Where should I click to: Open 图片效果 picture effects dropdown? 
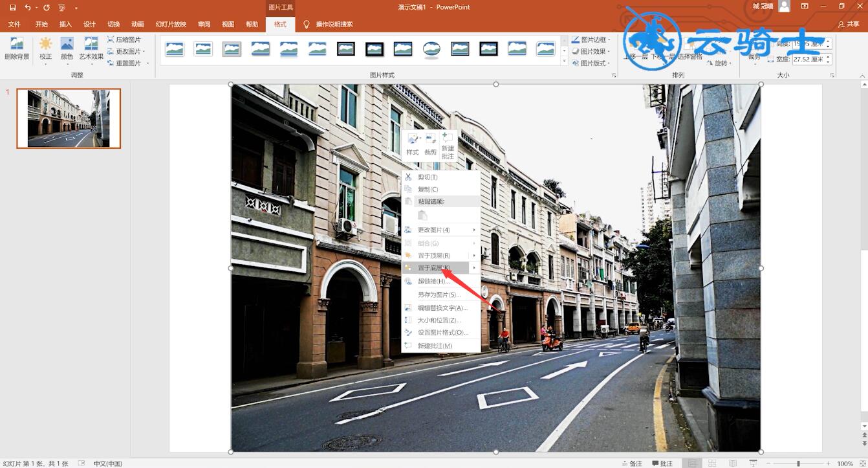[x=591, y=51]
